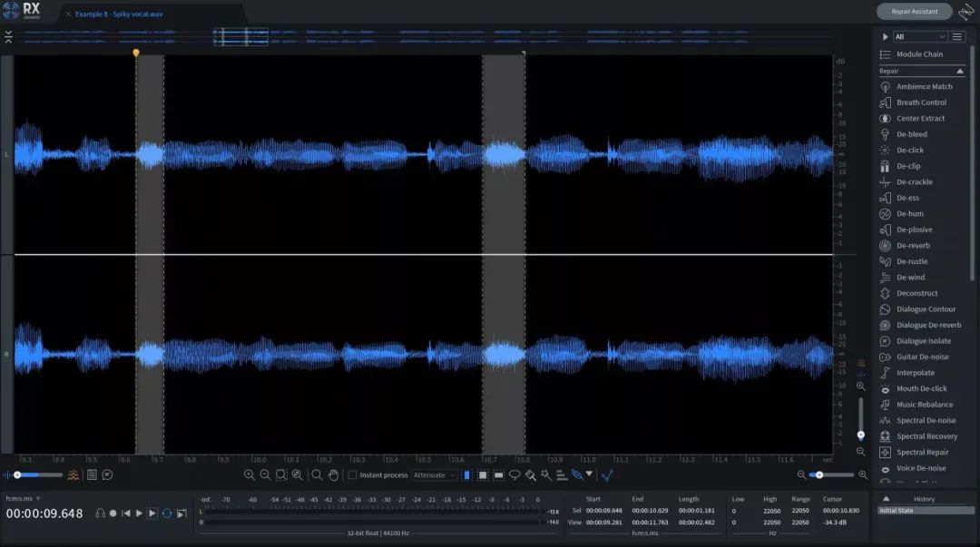Open the De-wind module
The image size is (980, 547).
[903, 277]
